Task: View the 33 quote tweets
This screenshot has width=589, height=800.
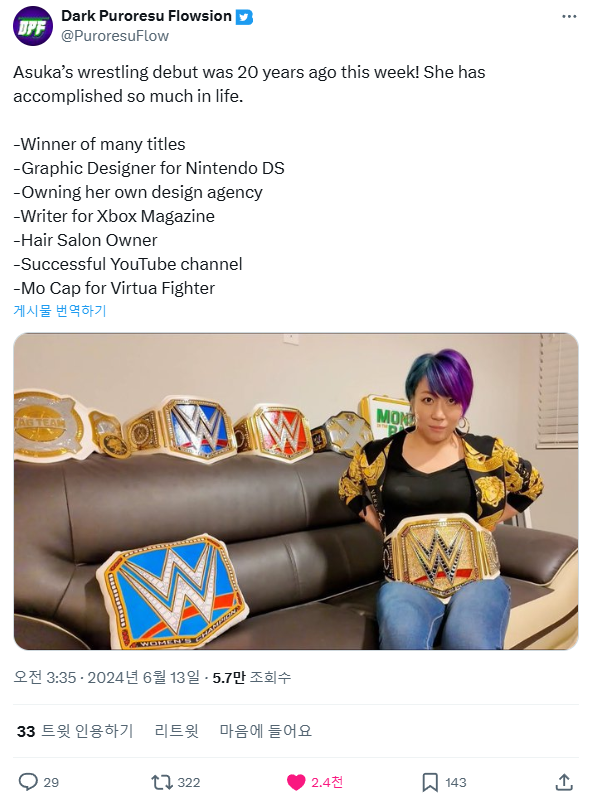Action: tap(75, 731)
